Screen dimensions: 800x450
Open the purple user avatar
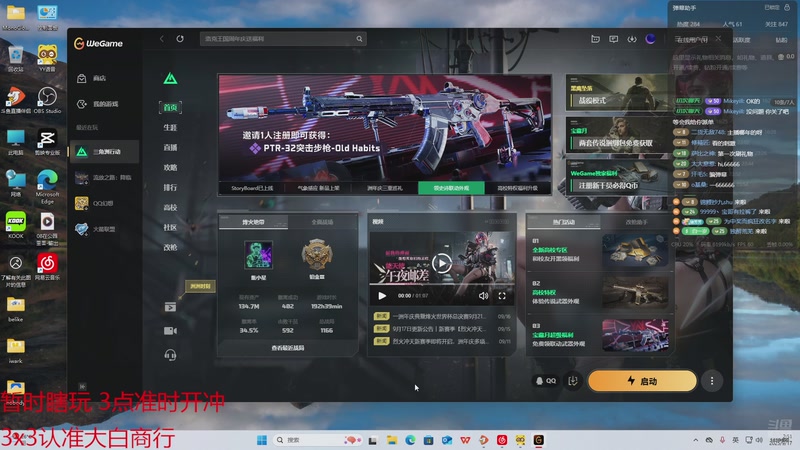[x=650, y=39]
